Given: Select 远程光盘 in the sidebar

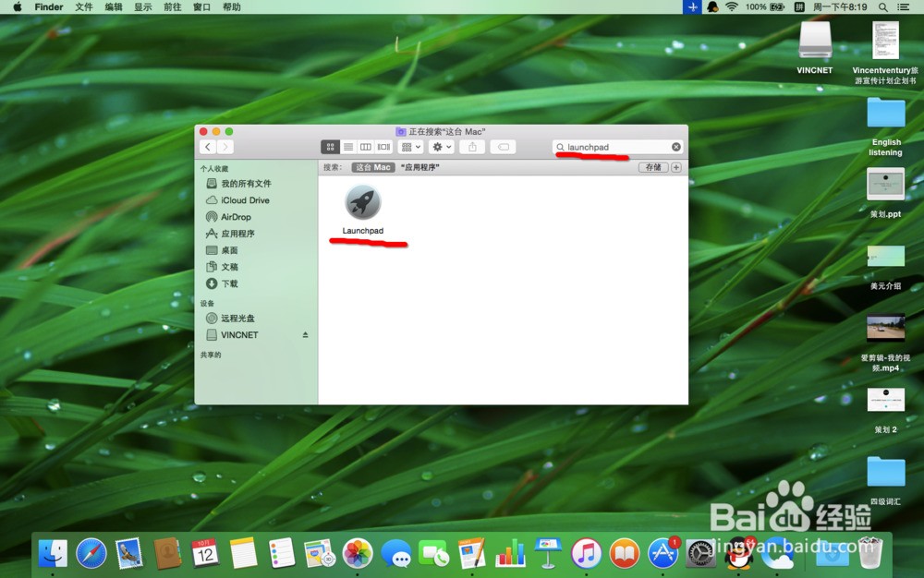Looking at the screenshot, I should coord(256,319).
